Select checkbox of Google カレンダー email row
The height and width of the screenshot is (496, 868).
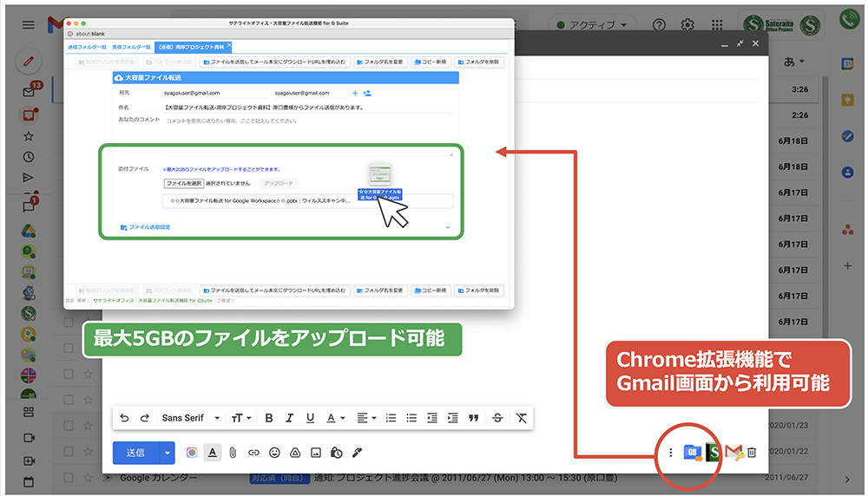point(69,477)
